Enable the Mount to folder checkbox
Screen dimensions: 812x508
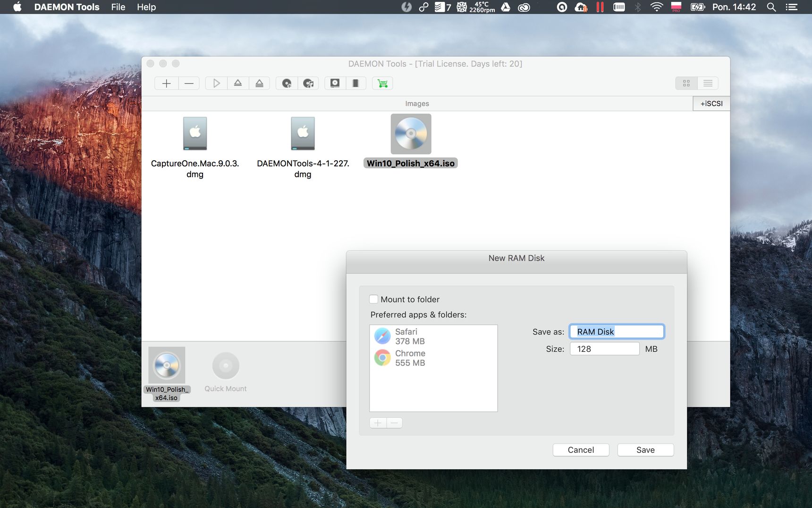[373, 299]
